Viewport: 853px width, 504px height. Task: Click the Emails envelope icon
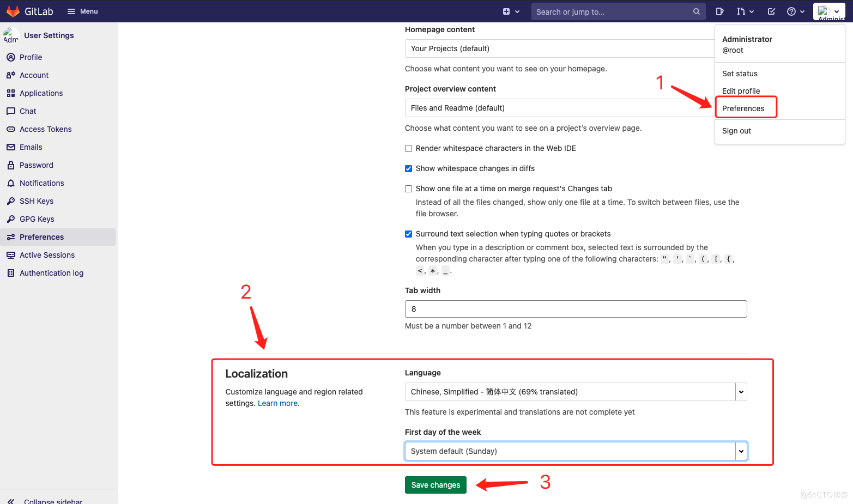(11, 147)
